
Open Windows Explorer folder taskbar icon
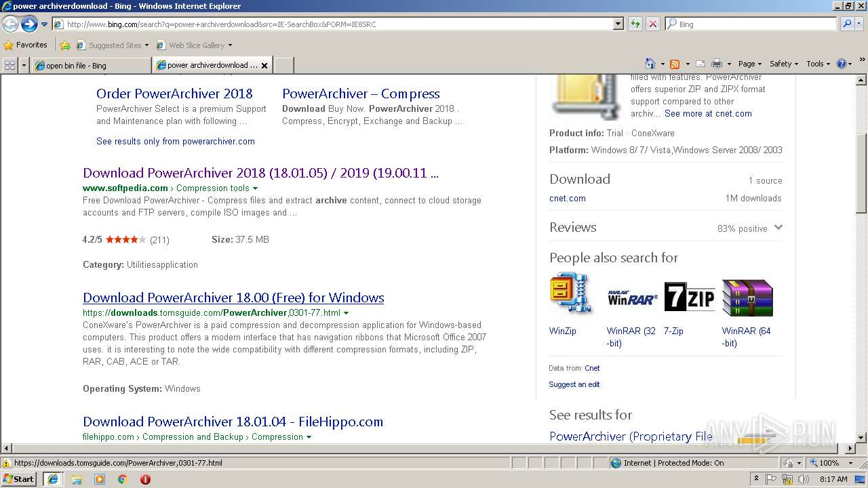coord(77,479)
